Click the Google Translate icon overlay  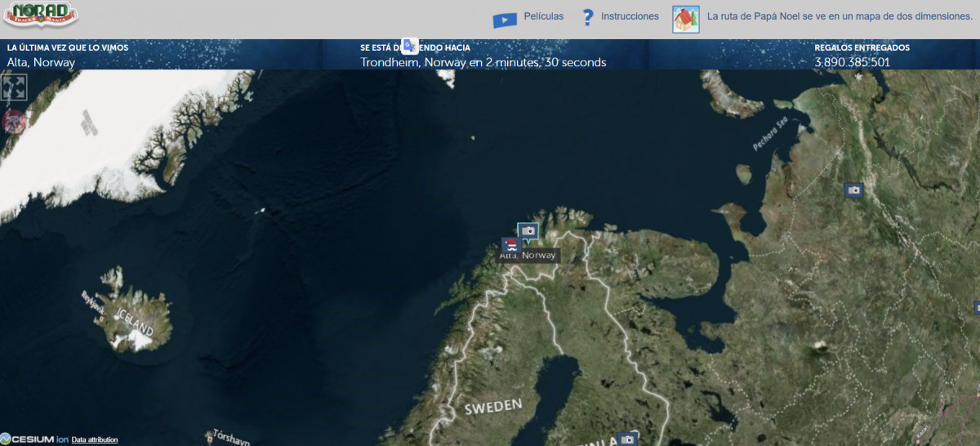[x=409, y=47]
